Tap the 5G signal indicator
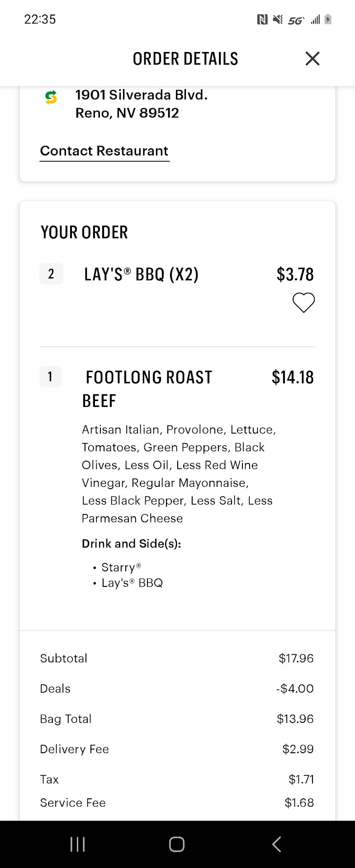Viewport: 355px width, 868px height. 296,20
